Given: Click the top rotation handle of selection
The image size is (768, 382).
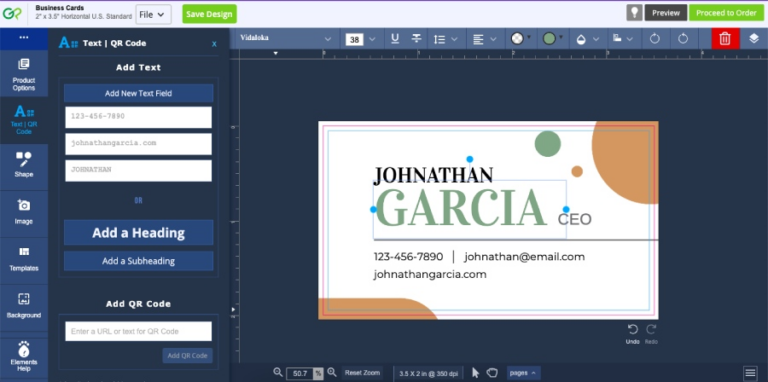Looking at the screenshot, I should [470, 159].
